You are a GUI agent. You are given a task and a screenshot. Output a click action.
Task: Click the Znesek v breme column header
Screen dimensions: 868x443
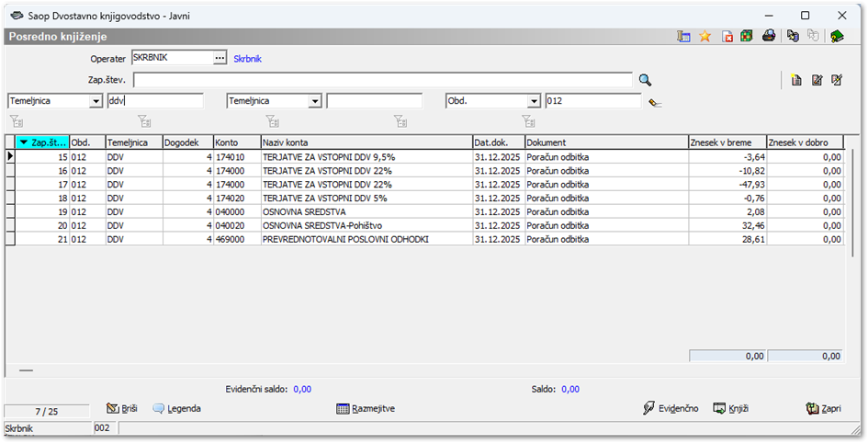click(727, 142)
